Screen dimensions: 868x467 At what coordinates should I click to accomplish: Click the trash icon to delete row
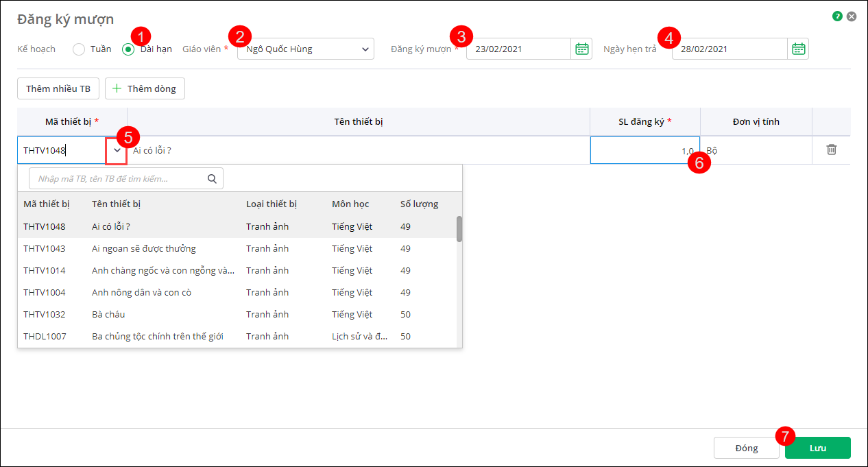tap(831, 149)
